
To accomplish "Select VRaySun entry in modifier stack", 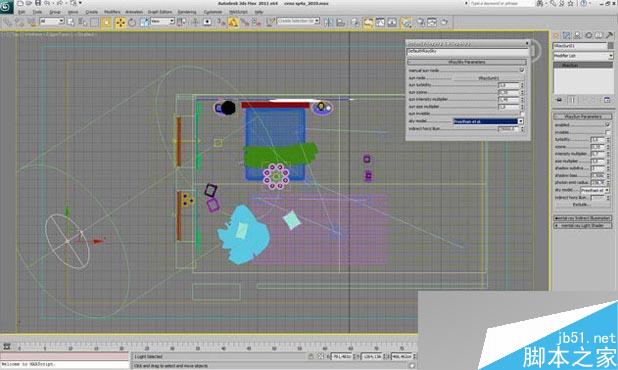I will coord(583,65).
